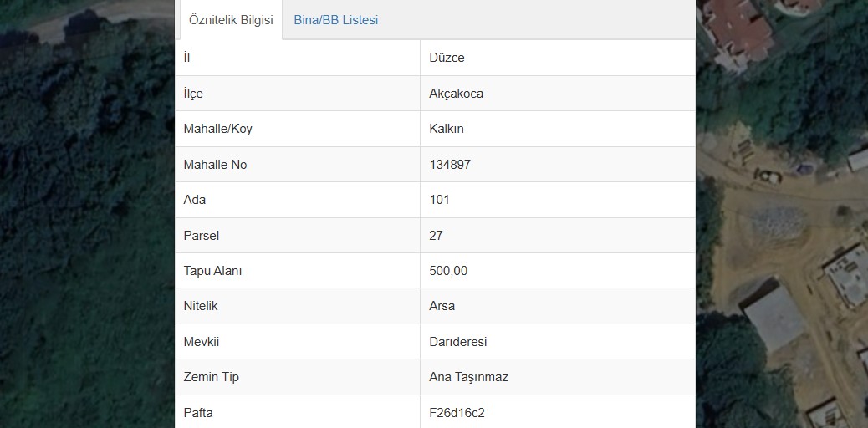This screenshot has height=428, width=868.
Task: Click the Zemin Tip field label
Action: tap(211, 377)
